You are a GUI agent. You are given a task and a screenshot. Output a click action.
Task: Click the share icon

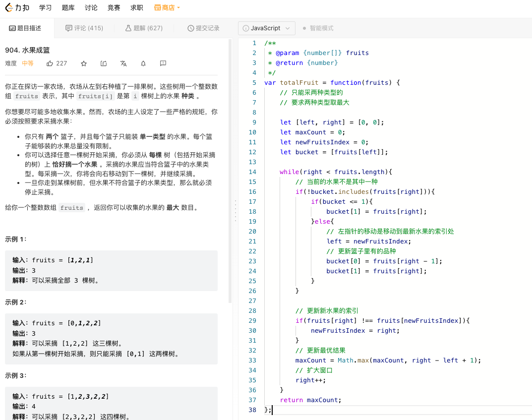pos(104,63)
